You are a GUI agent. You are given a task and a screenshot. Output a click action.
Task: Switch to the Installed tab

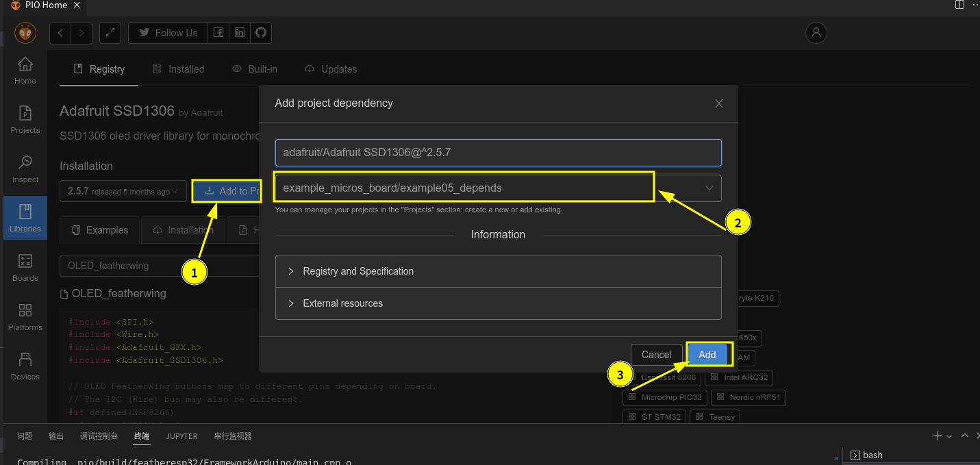pos(178,69)
